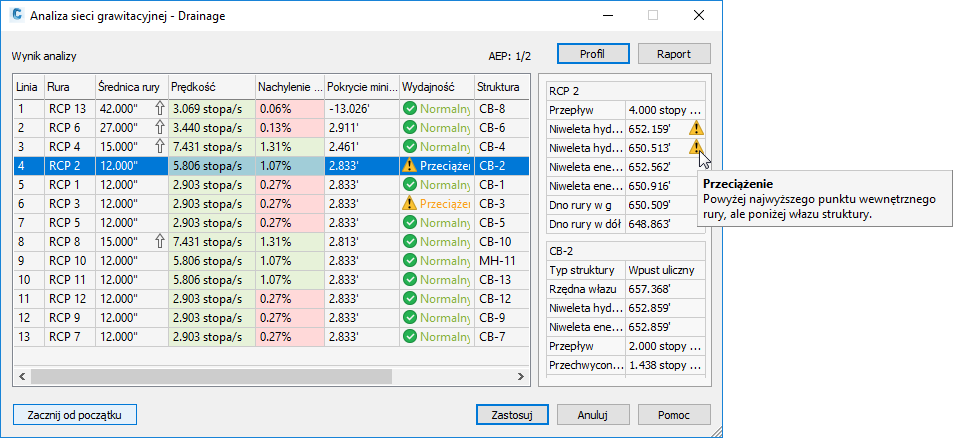The height and width of the screenshot is (438, 956).
Task: Click the up-arrow icon in RCP 8 row
Action: (x=160, y=242)
